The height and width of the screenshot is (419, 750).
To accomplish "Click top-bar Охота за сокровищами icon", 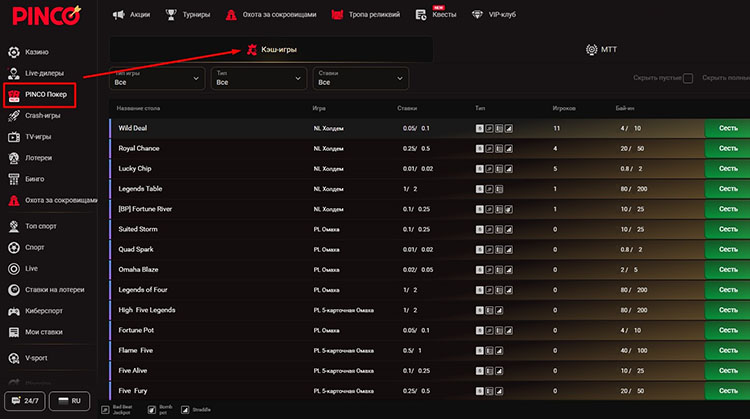I will tap(231, 15).
